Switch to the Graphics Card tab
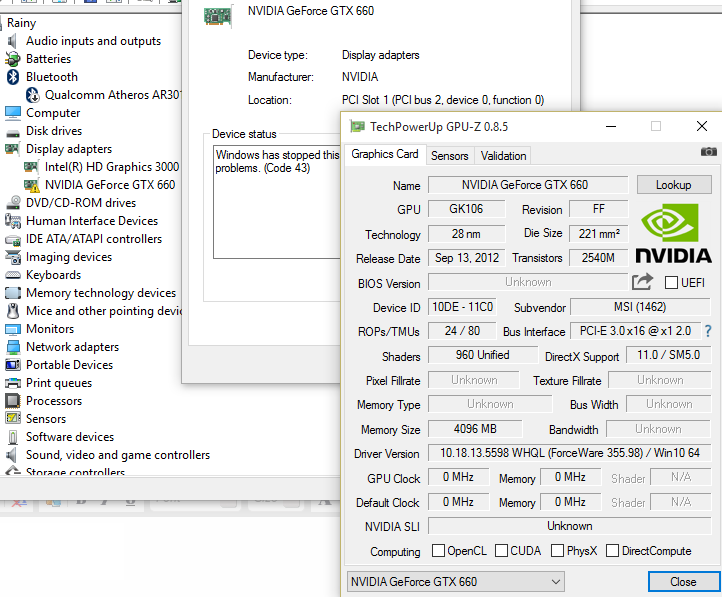 tap(385, 154)
